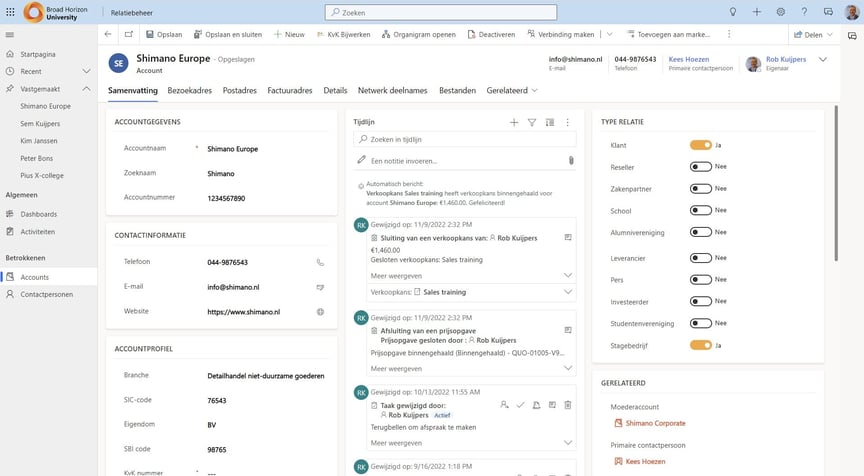The image size is (864, 476).
Task: Open the chat icon in top bar
Action: tap(828, 12)
